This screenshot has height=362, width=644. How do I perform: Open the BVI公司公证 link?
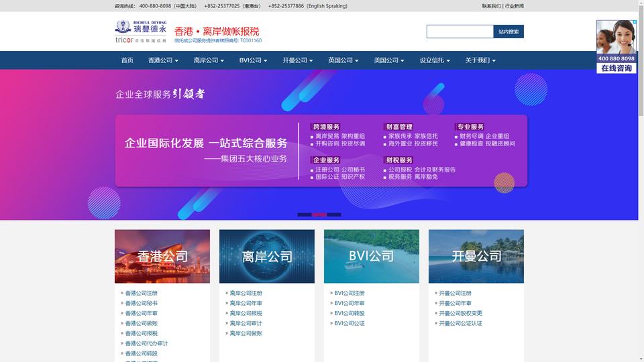[350, 323]
